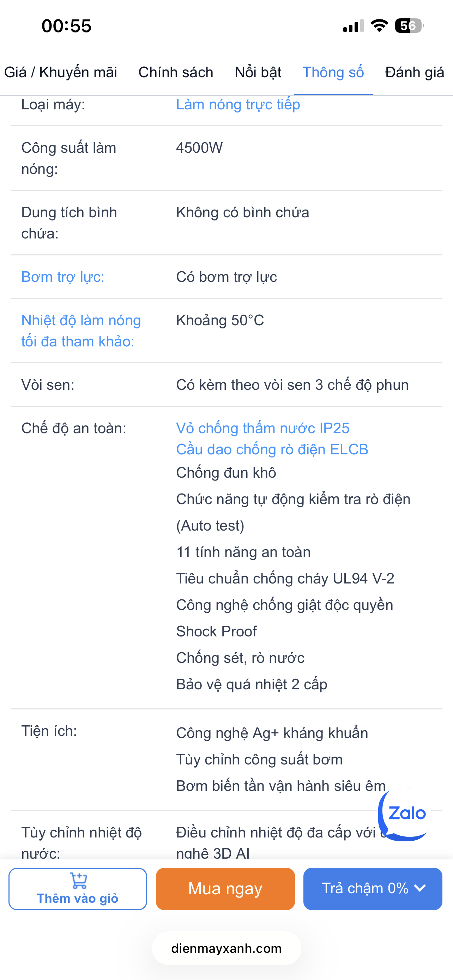This screenshot has height=980, width=453.
Task: Tap the battery indicator icon
Action: point(409,26)
